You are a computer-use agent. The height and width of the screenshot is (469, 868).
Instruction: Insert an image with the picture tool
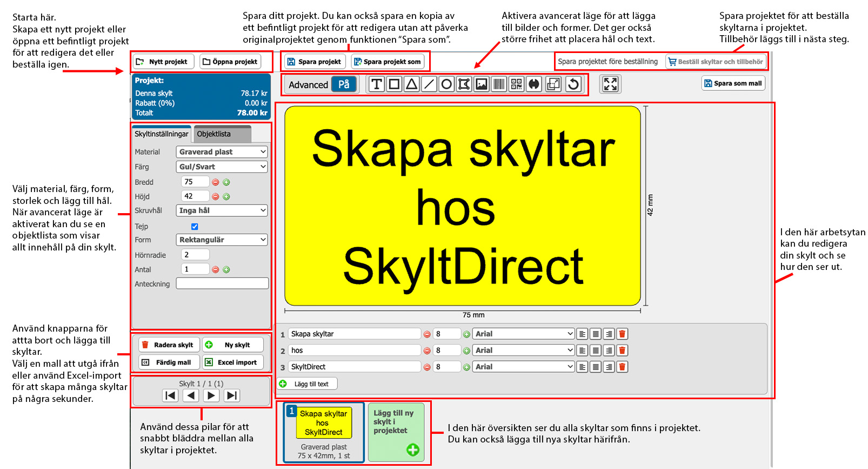pyautogui.click(x=482, y=84)
